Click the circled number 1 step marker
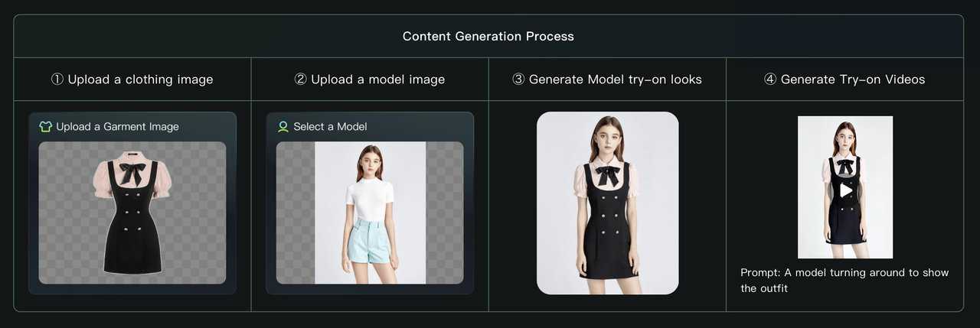This screenshot has width=980, height=328. 57,80
